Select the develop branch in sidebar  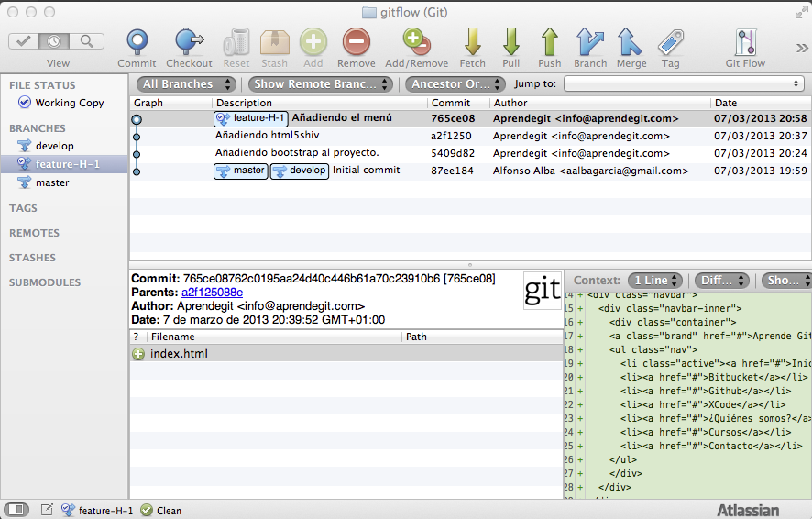tap(54, 146)
